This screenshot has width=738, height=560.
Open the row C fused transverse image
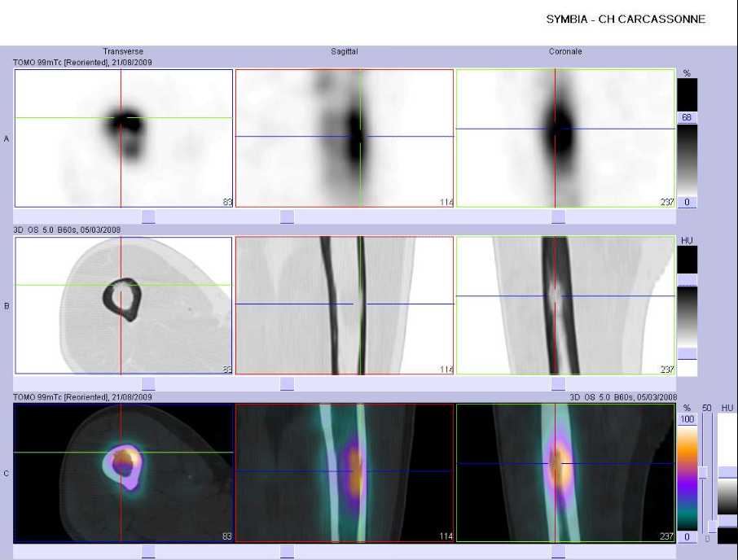click(x=124, y=473)
